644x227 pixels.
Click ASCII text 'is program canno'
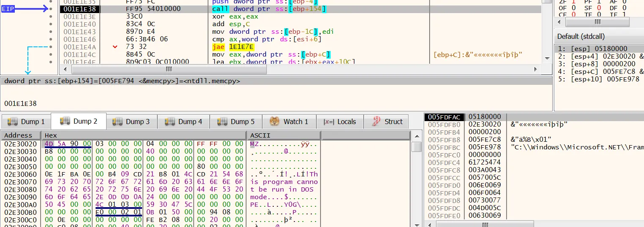(x=284, y=182)
